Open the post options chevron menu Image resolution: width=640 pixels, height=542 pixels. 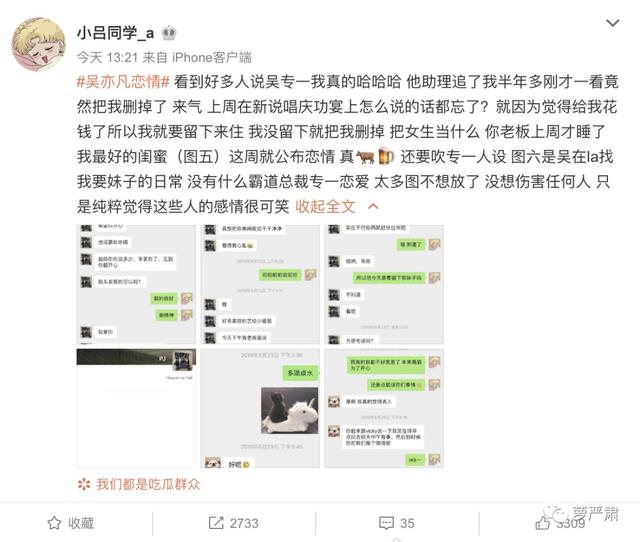point(613,23)
